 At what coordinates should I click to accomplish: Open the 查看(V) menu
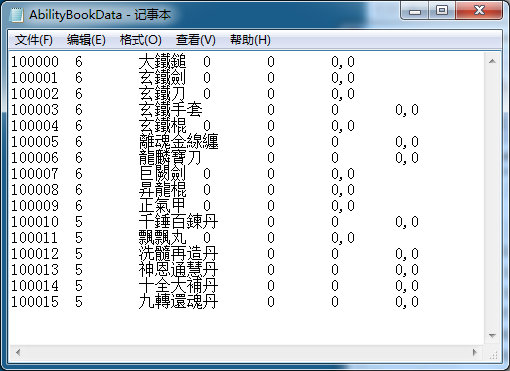click(x=196, y=40)
